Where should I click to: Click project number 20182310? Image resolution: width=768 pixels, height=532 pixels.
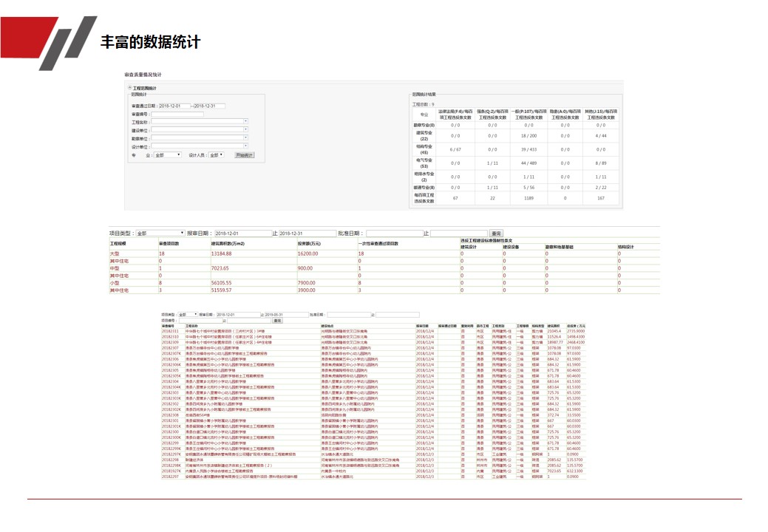tap(170, 337)
